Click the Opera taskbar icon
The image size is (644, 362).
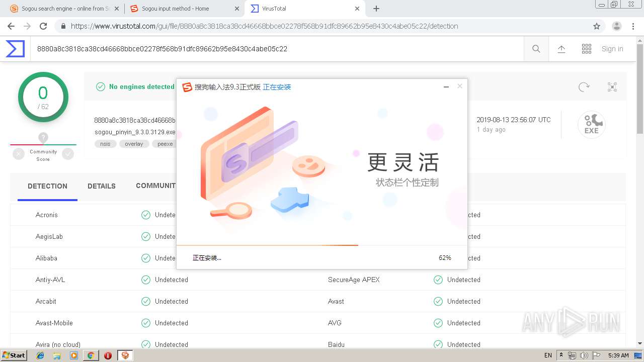pyautogui.click(x=108, y=355)
